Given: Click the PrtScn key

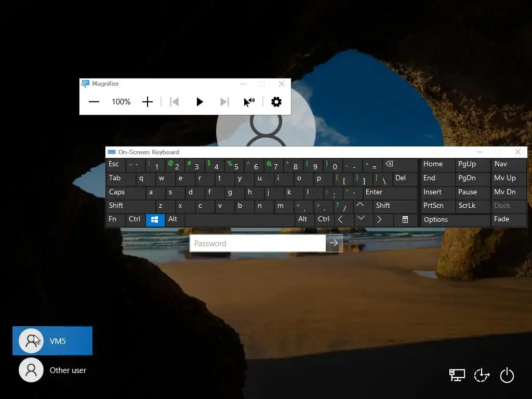Looking at the screenshot, I should point(437,206).
